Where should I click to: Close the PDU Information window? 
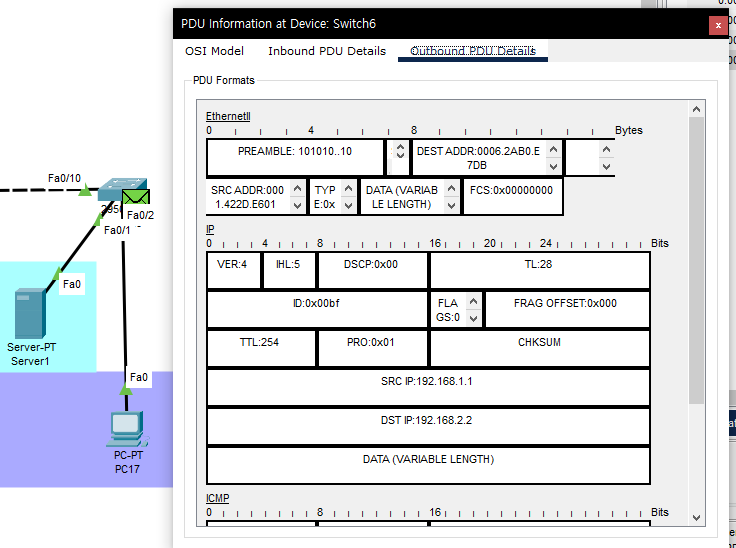(x=718, y=25)
